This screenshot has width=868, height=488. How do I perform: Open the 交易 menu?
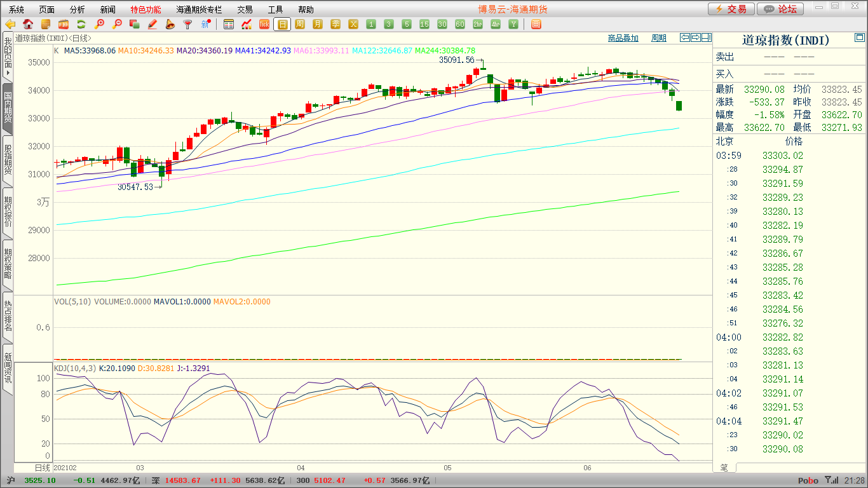245,10
